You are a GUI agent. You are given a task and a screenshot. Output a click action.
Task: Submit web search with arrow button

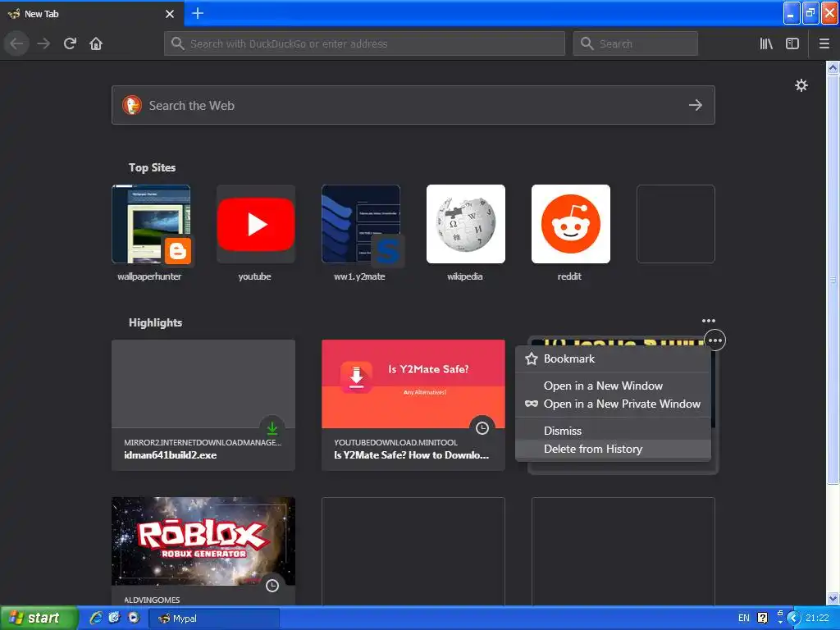696,105
